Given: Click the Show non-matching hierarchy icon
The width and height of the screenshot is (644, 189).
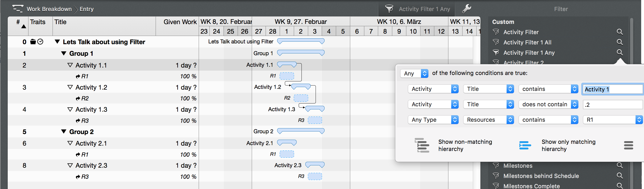Looking at the screenshot, I should click(x=422, y=145).
